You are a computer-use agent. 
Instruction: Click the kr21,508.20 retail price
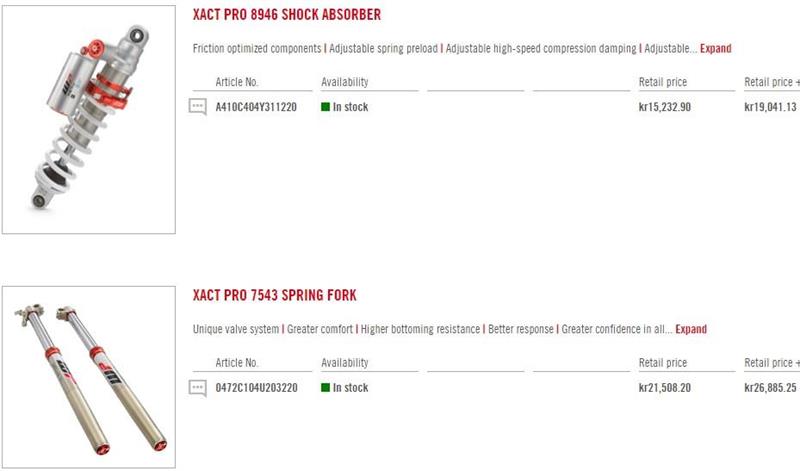pos(664,388)
